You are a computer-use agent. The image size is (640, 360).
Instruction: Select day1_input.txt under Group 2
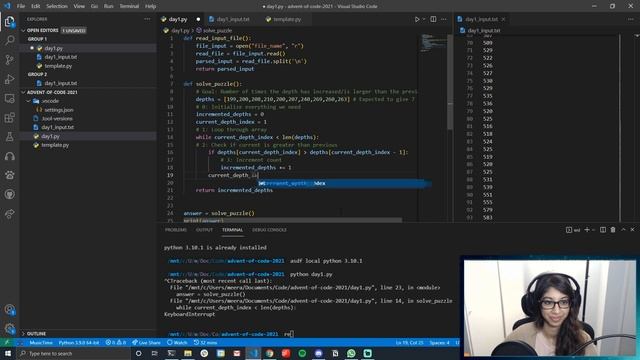pyautogui.click(x=89, y=83)
